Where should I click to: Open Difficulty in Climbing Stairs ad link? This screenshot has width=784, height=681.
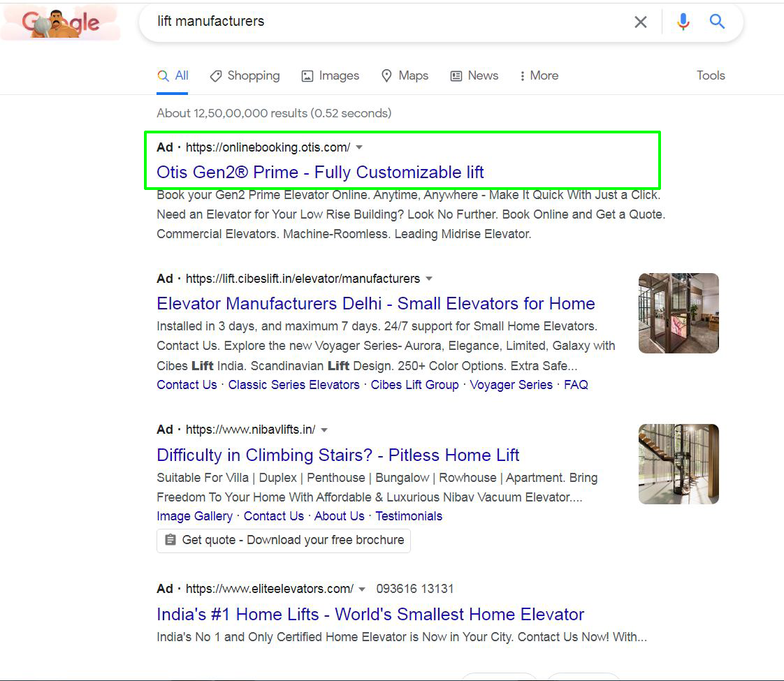tap(337, 455)
